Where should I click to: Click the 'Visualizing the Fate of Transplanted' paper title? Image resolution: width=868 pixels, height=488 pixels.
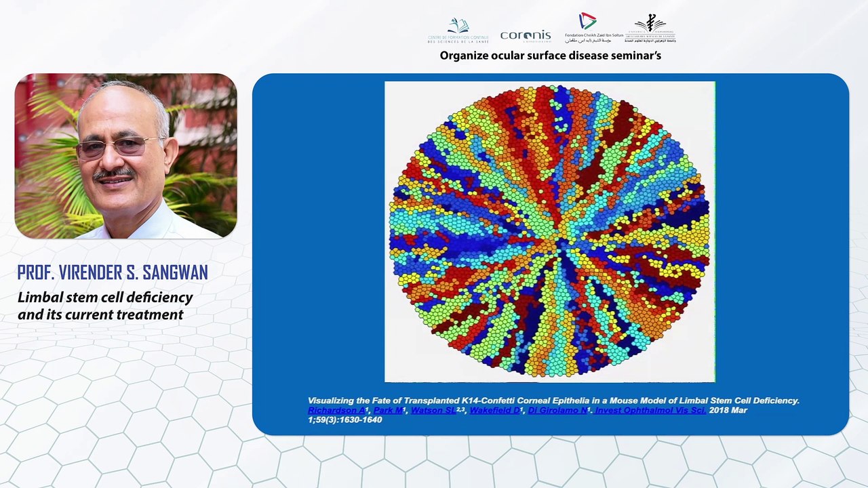coord(553,401)
